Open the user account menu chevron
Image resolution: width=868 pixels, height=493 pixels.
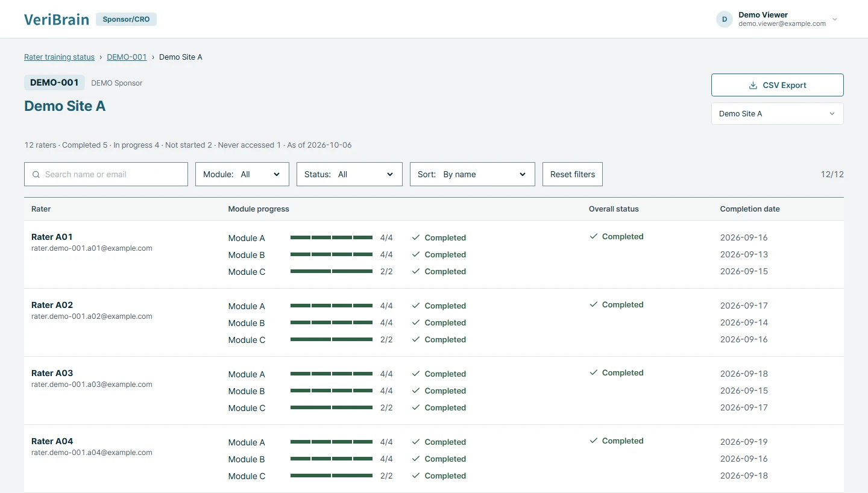(835, 19)
